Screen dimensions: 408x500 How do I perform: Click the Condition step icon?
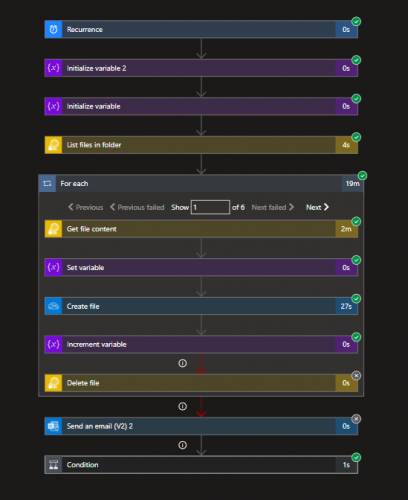point(53,465)
